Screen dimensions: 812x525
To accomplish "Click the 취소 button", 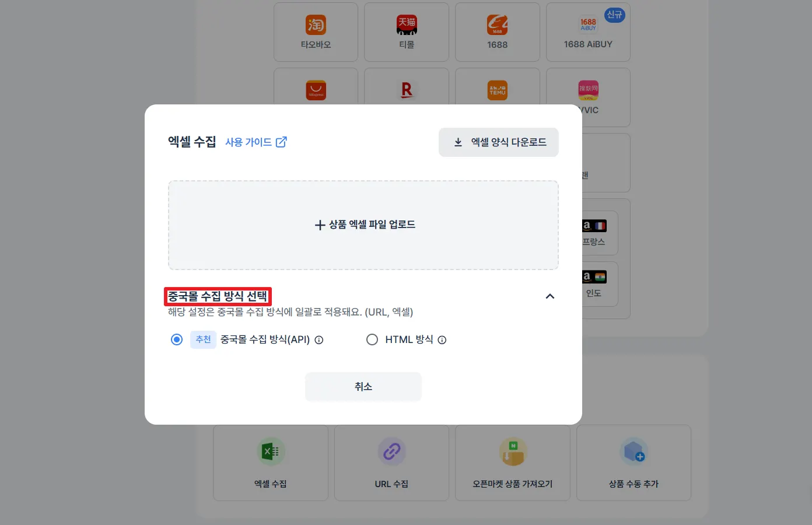I will [363, 387].
